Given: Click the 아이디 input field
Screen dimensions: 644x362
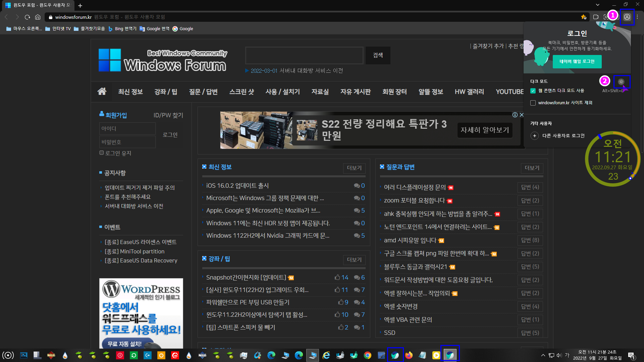Looking at the screenshot, I should (127, 129).
